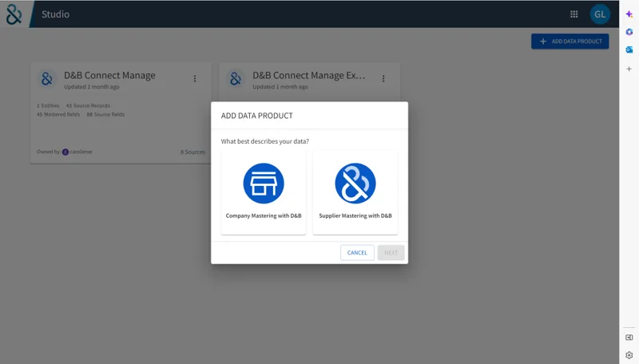Screen dimensions: 639x364
Task: Open kebab menu on D&B Connect Manage Ex... card
Action: 383,78
